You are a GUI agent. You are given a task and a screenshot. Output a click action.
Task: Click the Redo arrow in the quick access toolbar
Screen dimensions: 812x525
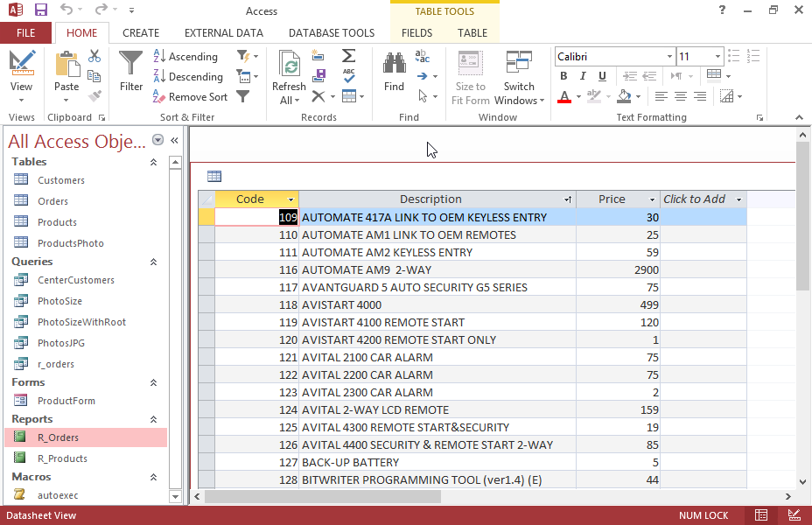point(101,9)
